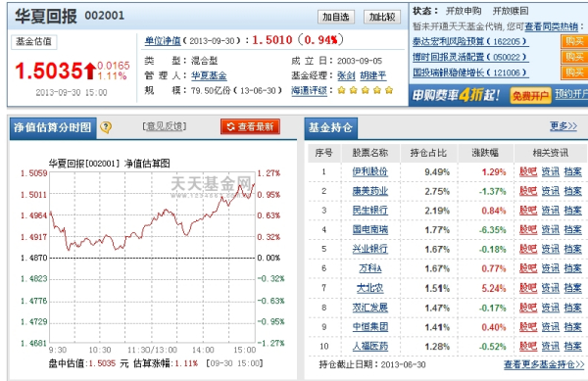Click the 申购费率4折起 banner
Screen dimensions: 588x381
(x=456, y=96)
